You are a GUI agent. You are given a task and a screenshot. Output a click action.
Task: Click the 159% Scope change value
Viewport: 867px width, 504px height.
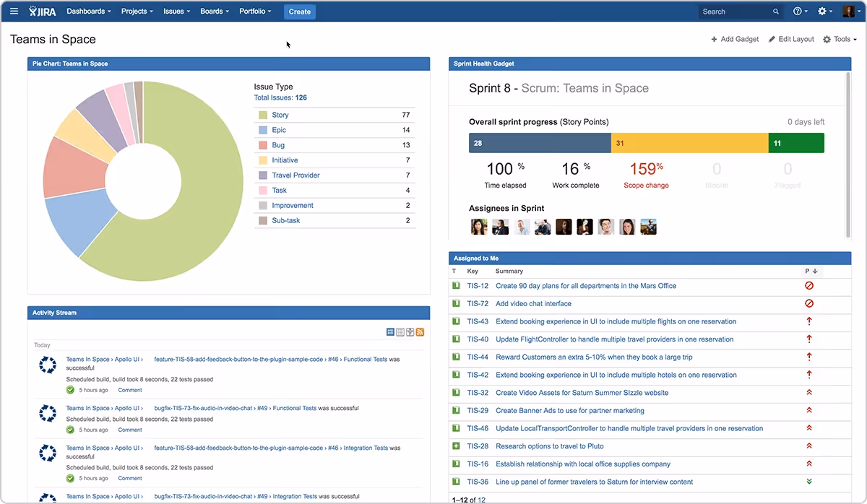coord(647,169)
